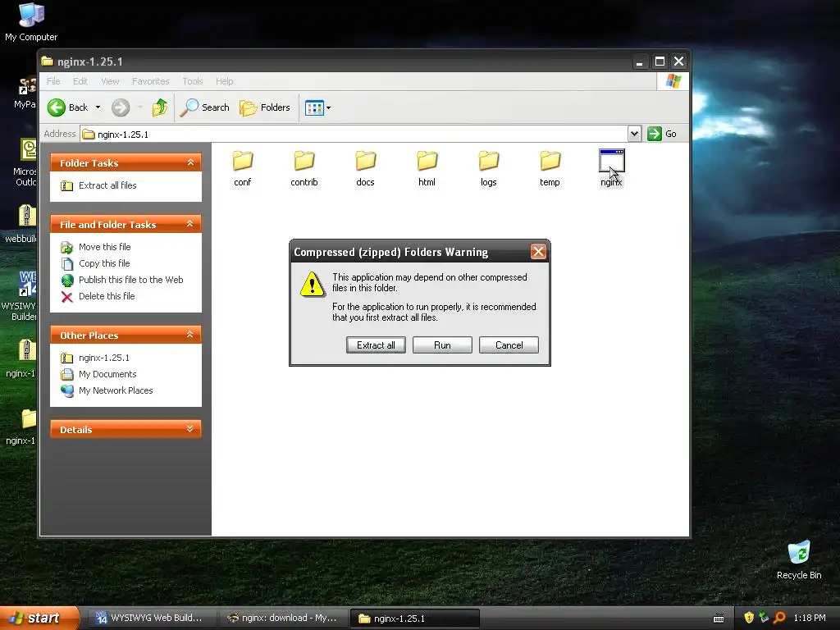
Task: Click Run in the zipped folders warning
Action: click(x=442, y=345)
